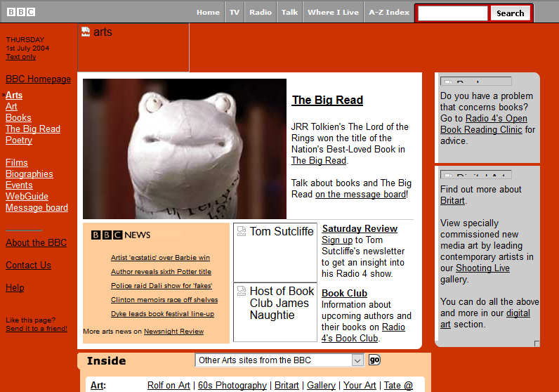Open Home in the top navigation bar

pos(208,12)
